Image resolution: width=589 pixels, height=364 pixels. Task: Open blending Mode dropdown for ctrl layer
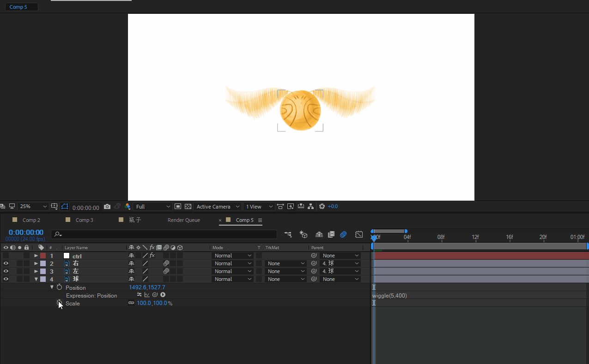[x=233, y=256]
